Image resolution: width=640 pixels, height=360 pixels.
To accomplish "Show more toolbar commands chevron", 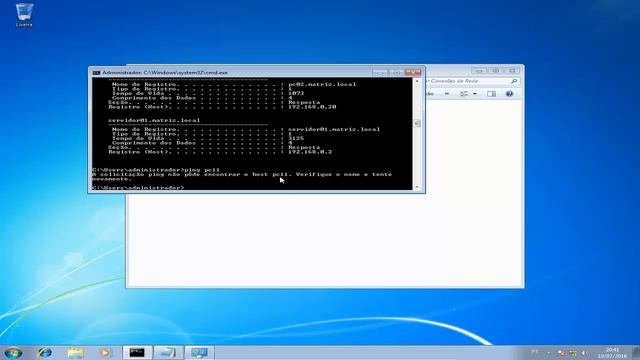I will pyautogui.click(x=447, y=94).
